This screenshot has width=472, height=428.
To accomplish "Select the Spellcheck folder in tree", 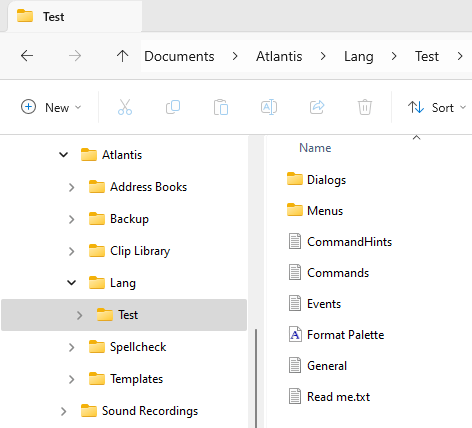I will pyautogui.click(x=138, y=347).
